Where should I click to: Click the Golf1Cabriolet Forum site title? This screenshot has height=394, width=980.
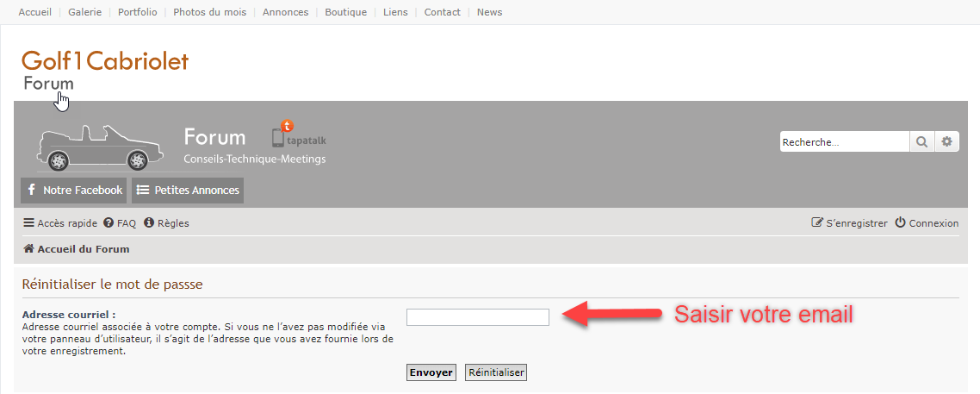[104, 69]
